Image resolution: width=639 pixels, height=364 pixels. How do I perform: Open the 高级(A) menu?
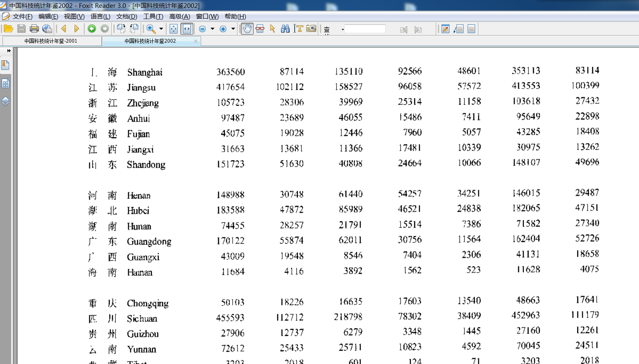(x=180, y=17)
